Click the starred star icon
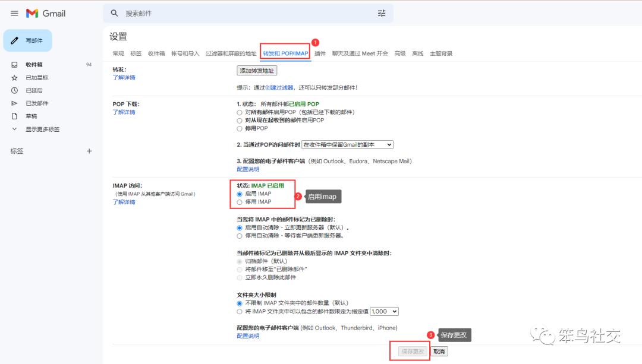This screenshot has width=642, height=364. (14, 78)
